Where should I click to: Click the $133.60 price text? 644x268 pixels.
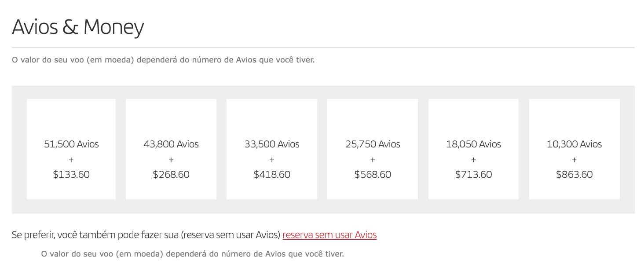[x=71, y=175]
